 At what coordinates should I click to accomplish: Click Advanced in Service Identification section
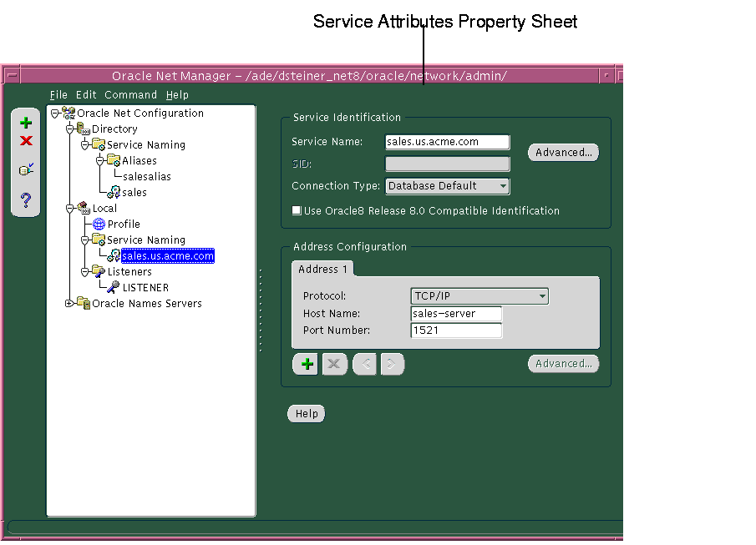point(562,152)
